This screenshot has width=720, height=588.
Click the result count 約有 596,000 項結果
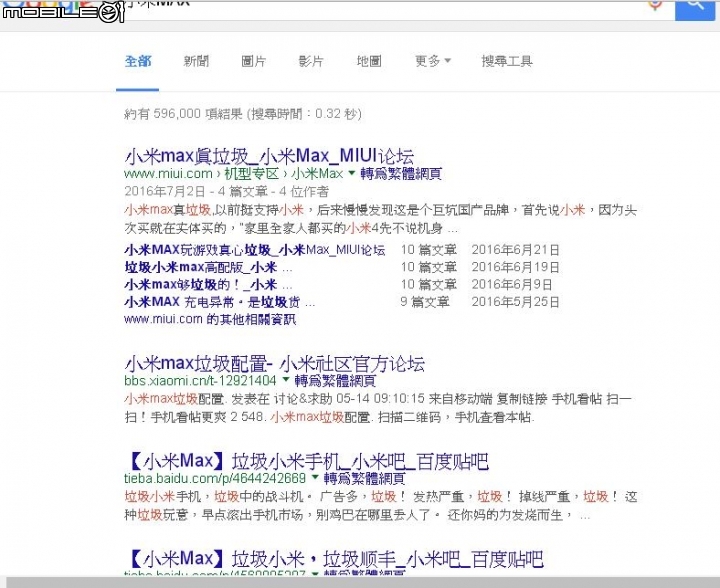point(184,114)
